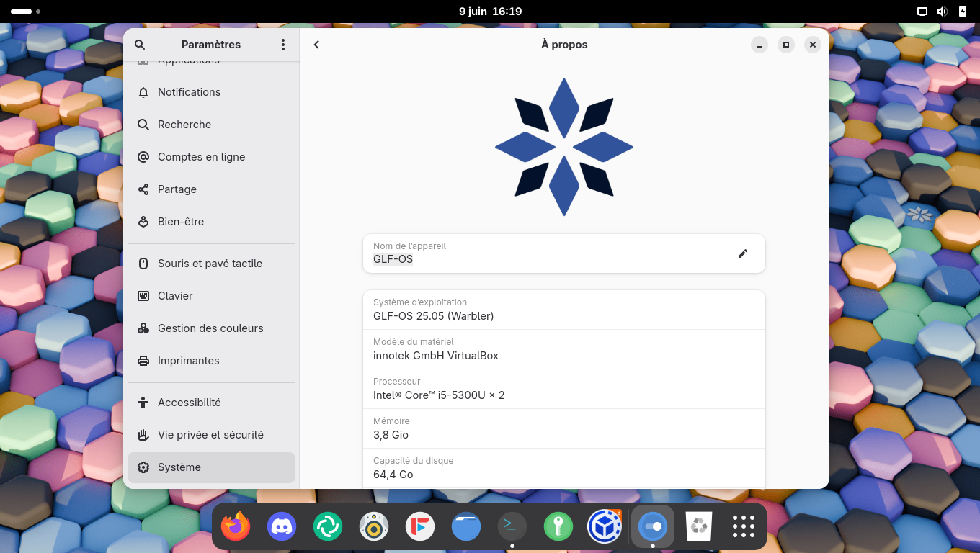Viewport: 980px width, 553px height.
Task: Open Souris et pavé tactile settings
Action: click(211, 264)
